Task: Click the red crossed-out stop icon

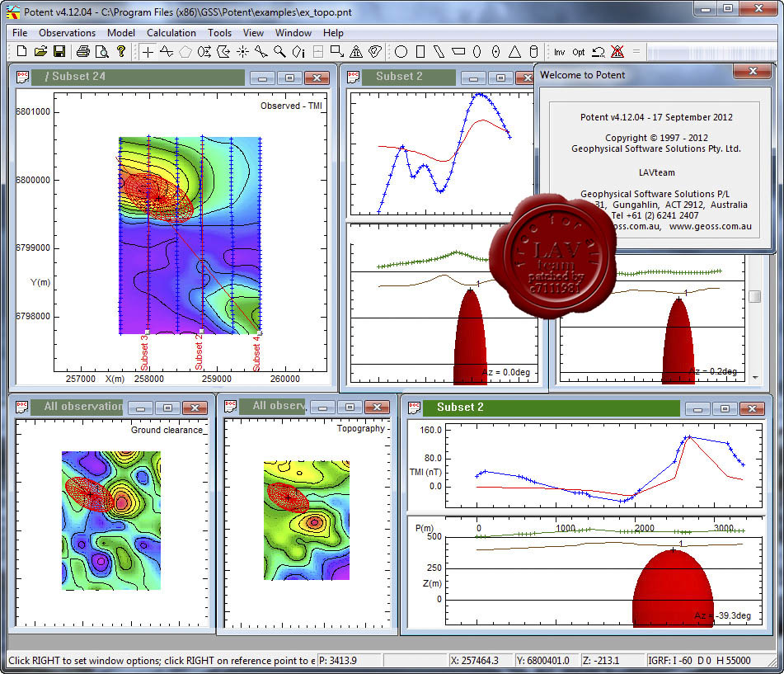Action: click(x=617, y=51)
